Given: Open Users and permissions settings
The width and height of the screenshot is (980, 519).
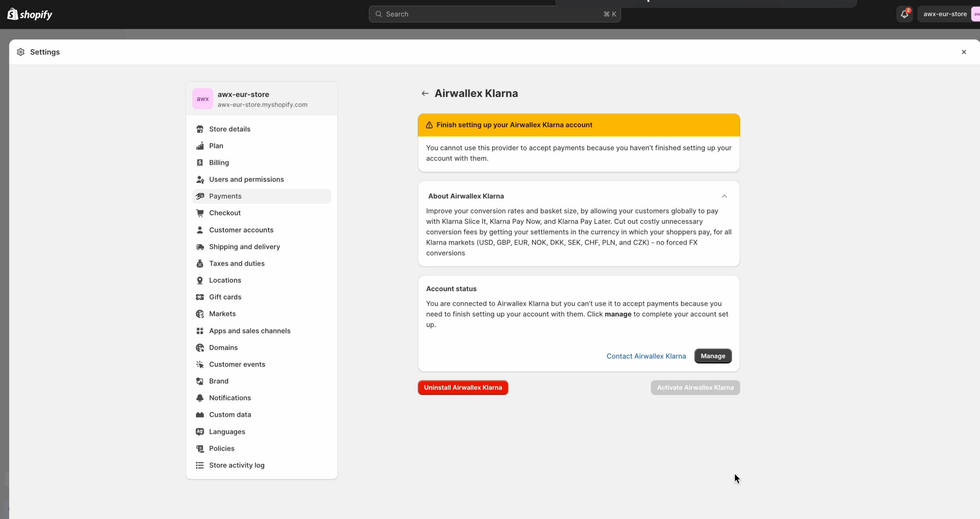Looking at the screenshot, I should pyautogui.click(x=246, y=179).
